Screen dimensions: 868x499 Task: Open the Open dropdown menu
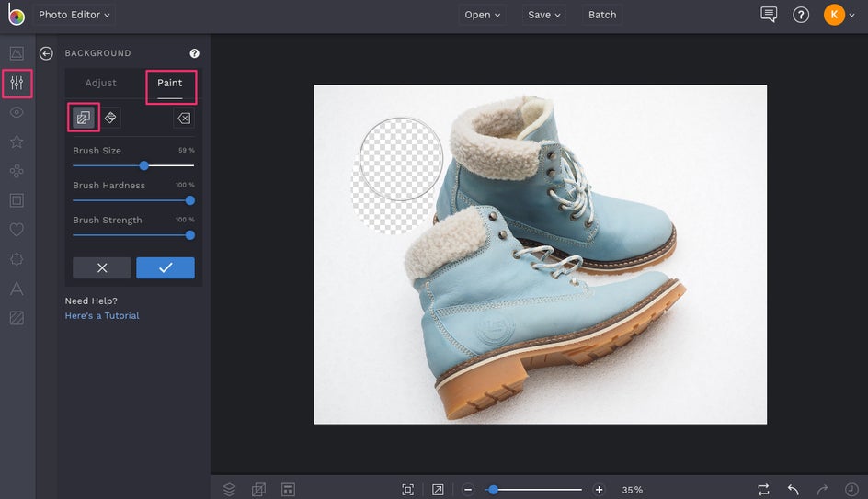point(483,15)
